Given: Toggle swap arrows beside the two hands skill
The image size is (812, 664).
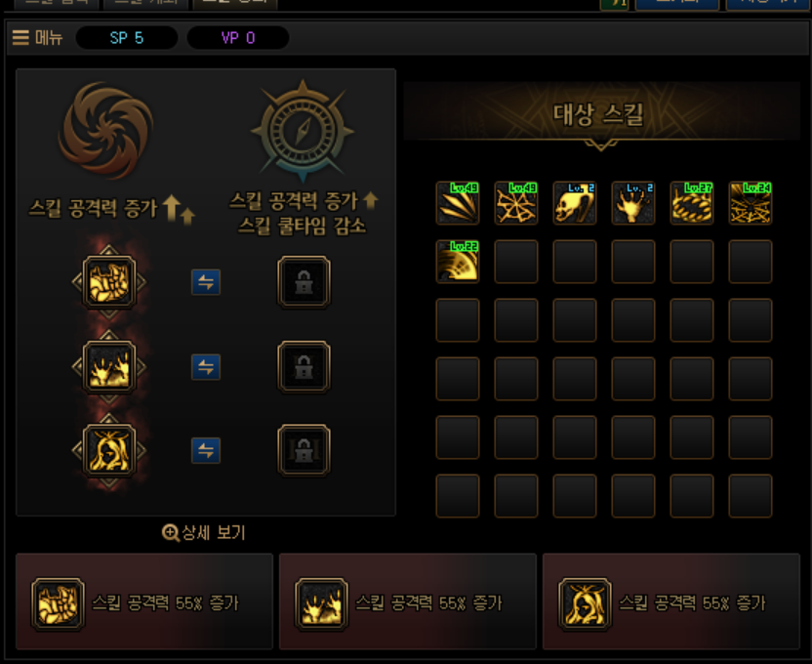Looking at the screenshot, I should click(206, 367).
